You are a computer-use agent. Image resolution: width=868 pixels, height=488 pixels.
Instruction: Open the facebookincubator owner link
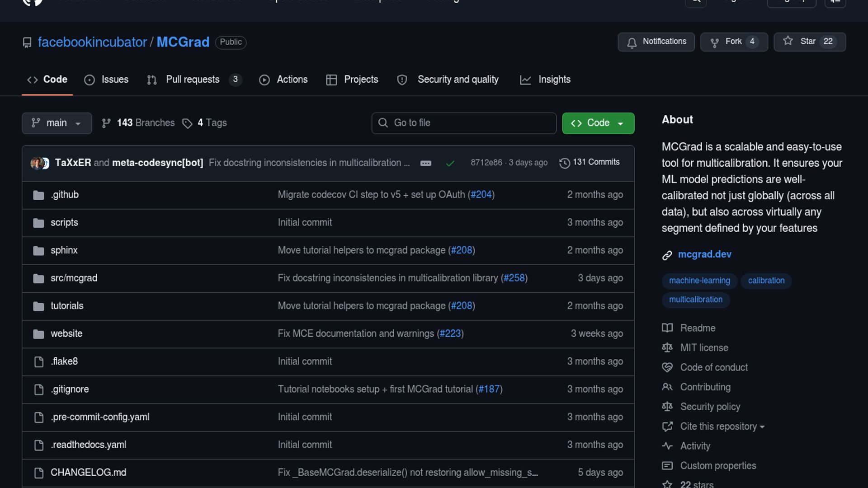point(92,42)
